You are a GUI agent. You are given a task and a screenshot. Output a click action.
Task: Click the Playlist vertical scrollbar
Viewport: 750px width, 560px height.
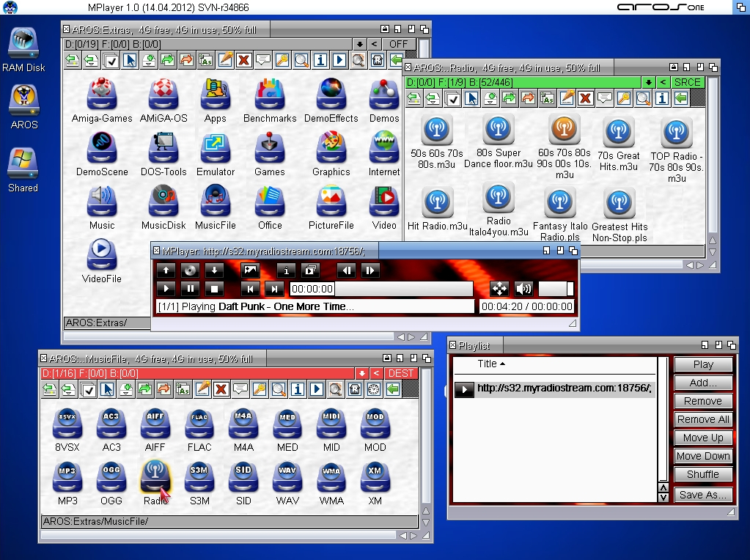(663, 419)
